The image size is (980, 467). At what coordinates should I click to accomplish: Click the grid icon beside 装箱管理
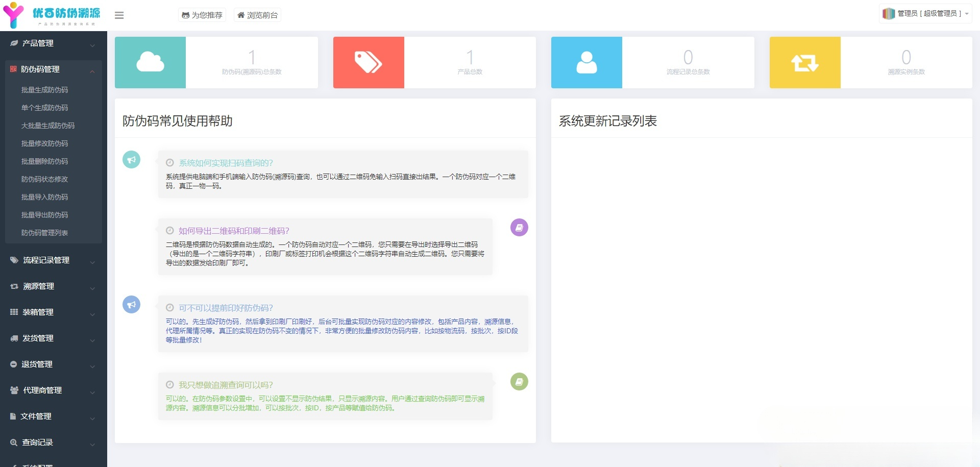(x=14, y=312)
